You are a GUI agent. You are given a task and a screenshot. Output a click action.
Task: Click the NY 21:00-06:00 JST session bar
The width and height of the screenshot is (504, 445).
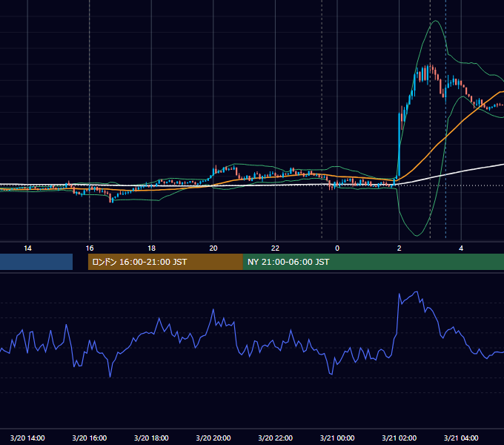373,262
